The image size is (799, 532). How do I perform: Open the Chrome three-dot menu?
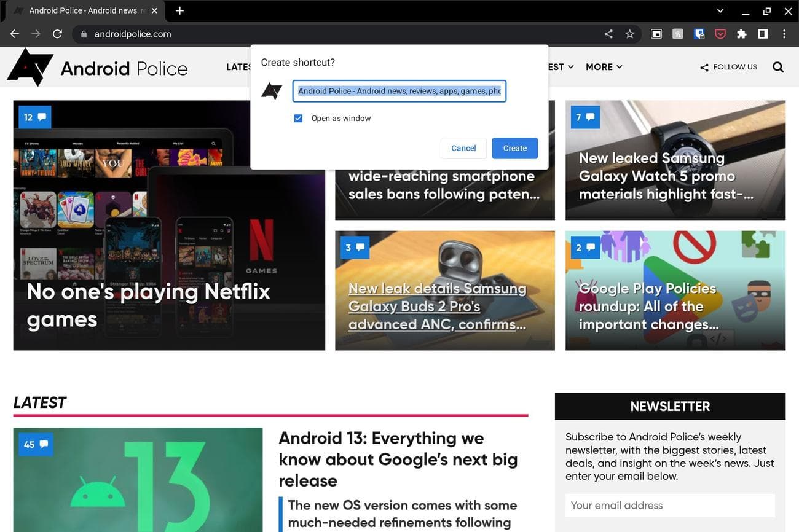click(784, 34)
